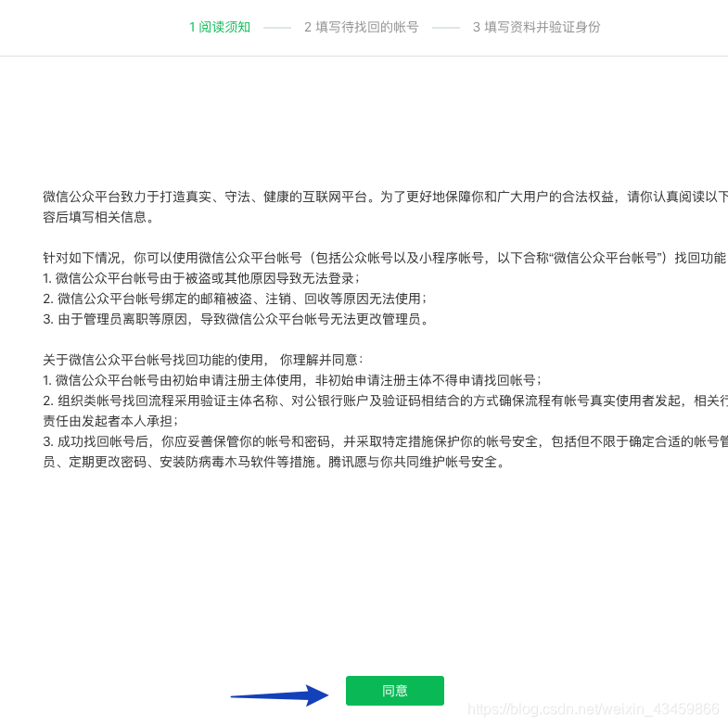The image size is (728, 726).
Task: Select step 2 填写待找回的帐号
Action: coord(361,27)
